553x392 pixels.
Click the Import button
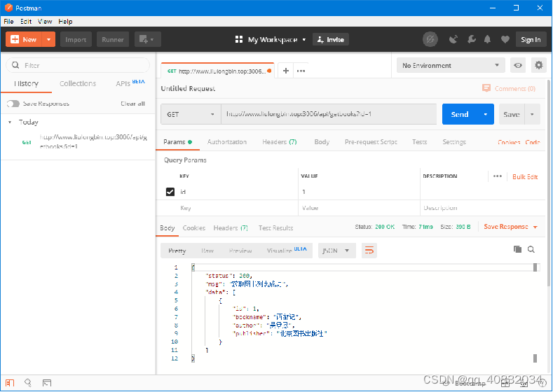[76, 39]
